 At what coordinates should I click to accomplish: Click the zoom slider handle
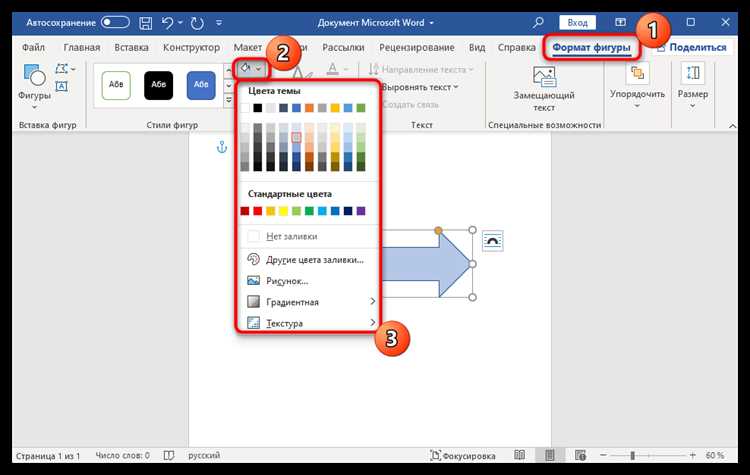coord(632,455)
